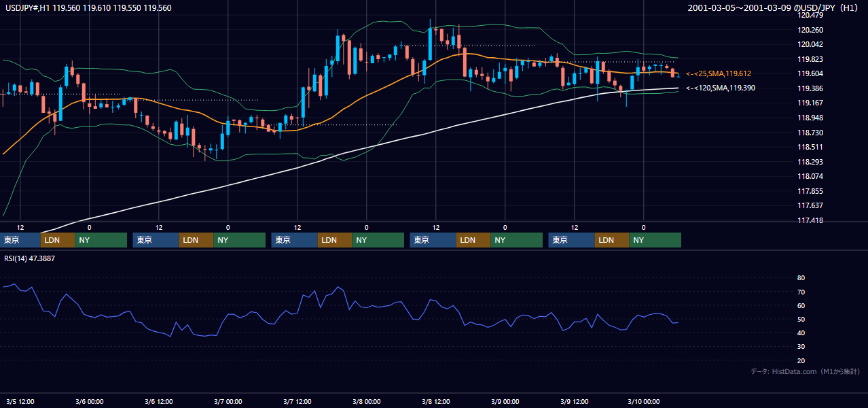The width and height of the screenshot is (868, 408).
Task: Click the leftmost 東京 session block
Action: 20,240
